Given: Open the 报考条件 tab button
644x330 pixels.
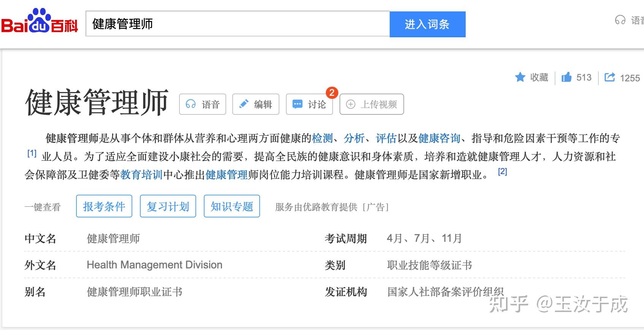Looking at the screenshot, I should pos(104,206).
